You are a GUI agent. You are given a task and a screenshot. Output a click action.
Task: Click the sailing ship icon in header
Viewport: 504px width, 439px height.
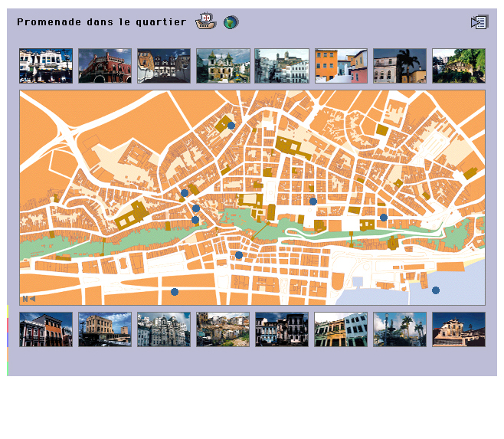coord(205,21)
